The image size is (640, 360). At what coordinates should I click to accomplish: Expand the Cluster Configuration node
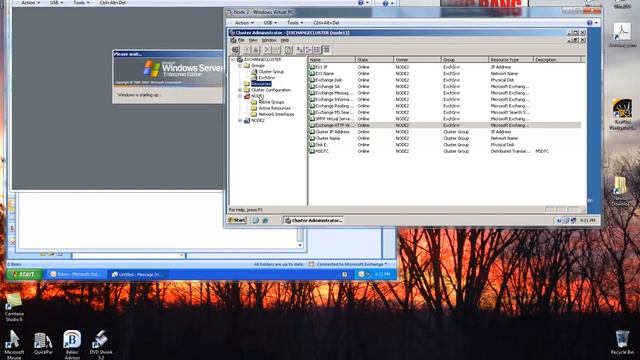click(240, 90)
